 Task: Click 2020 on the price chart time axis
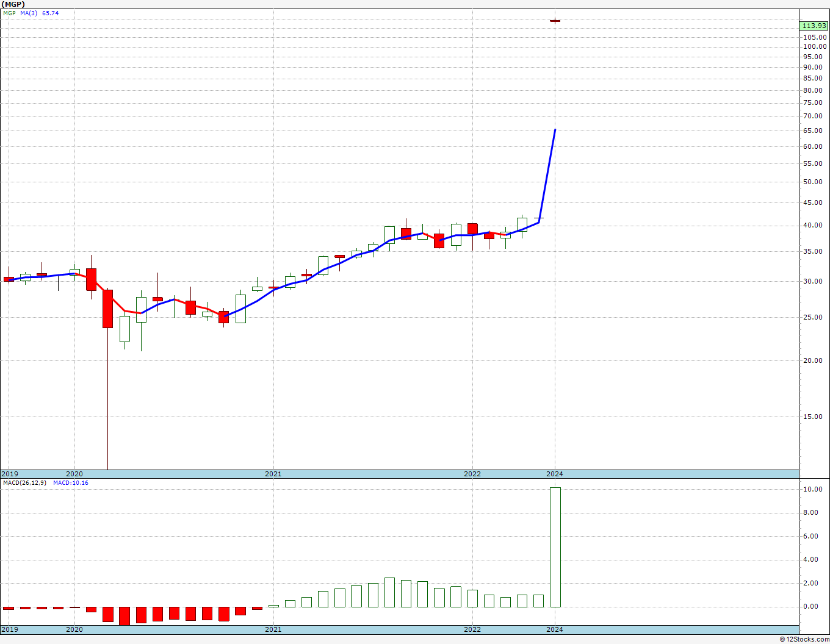pos(74,474)
